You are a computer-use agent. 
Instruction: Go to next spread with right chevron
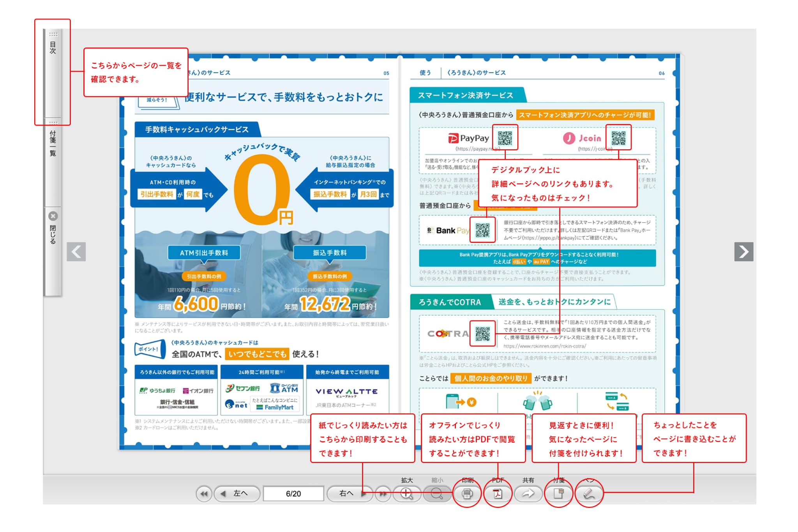click(743, 252)
